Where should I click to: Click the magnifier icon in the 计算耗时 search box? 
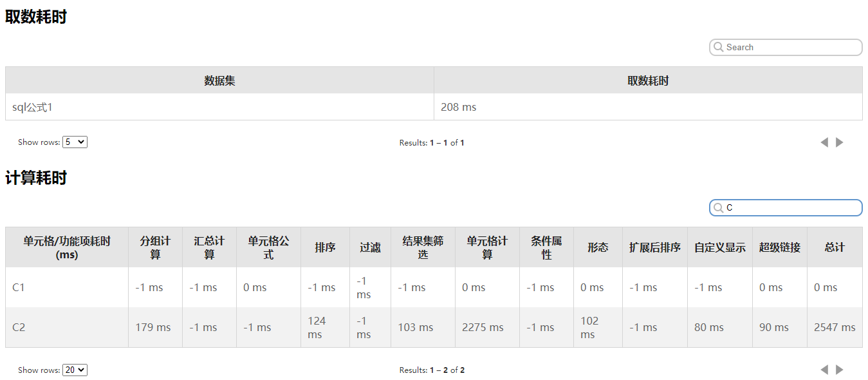pos(719,207)
